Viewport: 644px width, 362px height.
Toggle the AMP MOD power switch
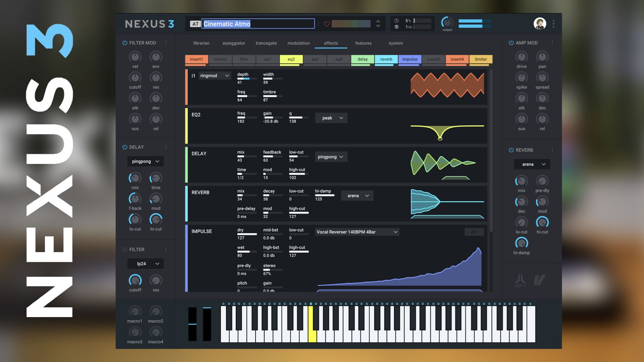tap(511, 43)
